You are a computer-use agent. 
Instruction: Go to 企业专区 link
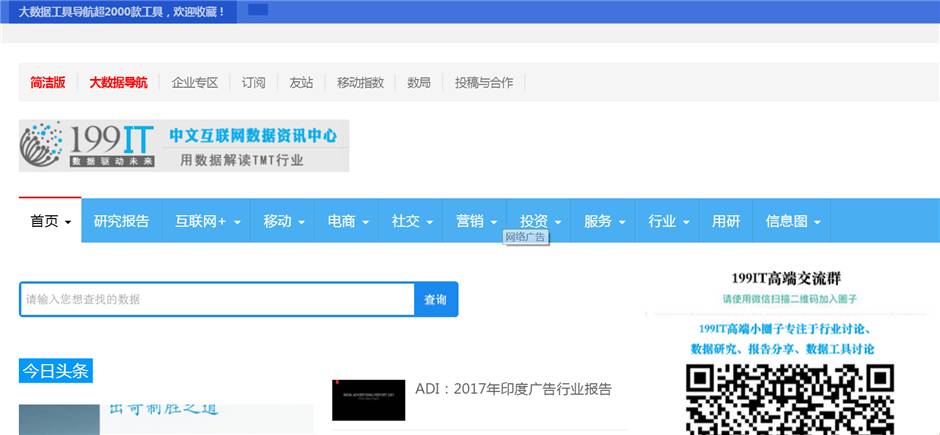pos(195,83)
